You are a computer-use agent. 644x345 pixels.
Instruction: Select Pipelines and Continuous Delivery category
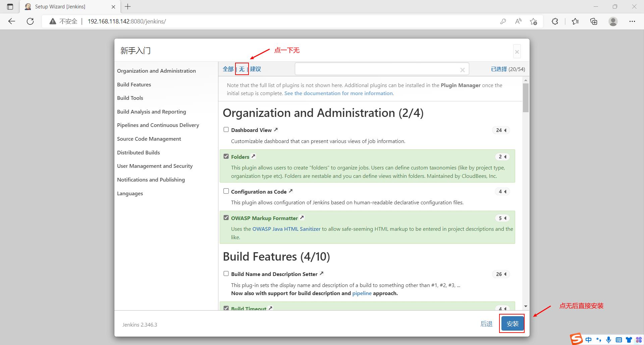pyautogui.click(x=158, y=125)
